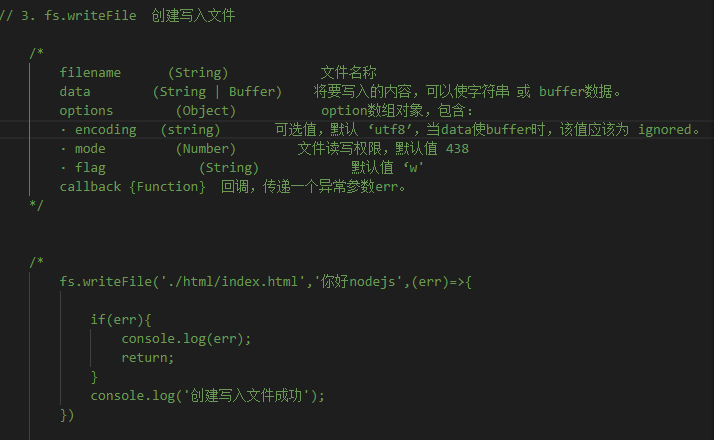714x440 pixels.
Task: Place cursor on 'if(err){' statement
Action: [121, 319]
